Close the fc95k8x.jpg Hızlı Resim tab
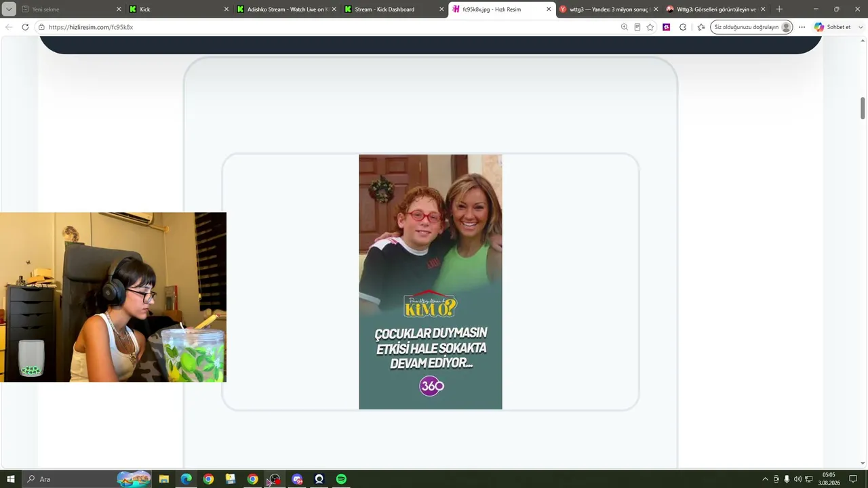Viewport: 868px width, 488px height. click(x=549, y=9)
